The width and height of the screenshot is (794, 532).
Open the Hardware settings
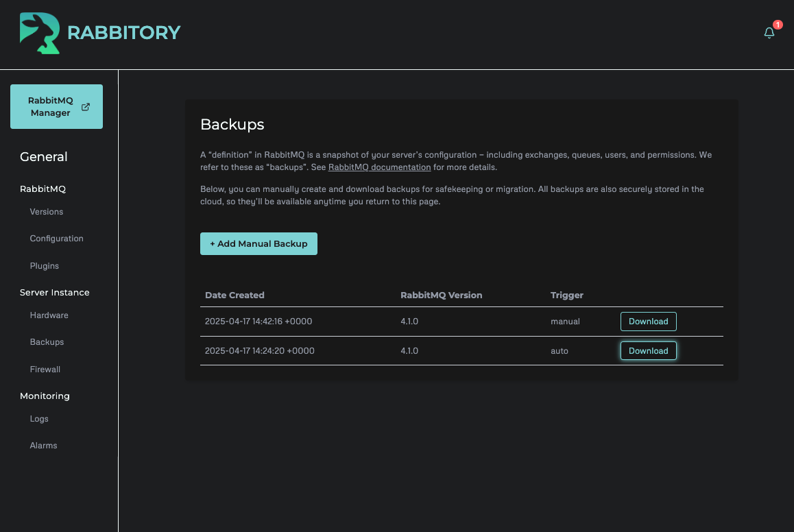pyautogui.click(x=49, y=315)
